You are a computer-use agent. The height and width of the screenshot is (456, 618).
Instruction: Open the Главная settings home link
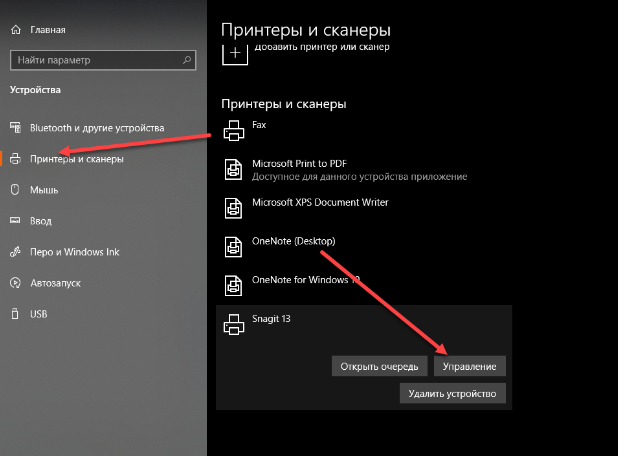pos(48,30)
